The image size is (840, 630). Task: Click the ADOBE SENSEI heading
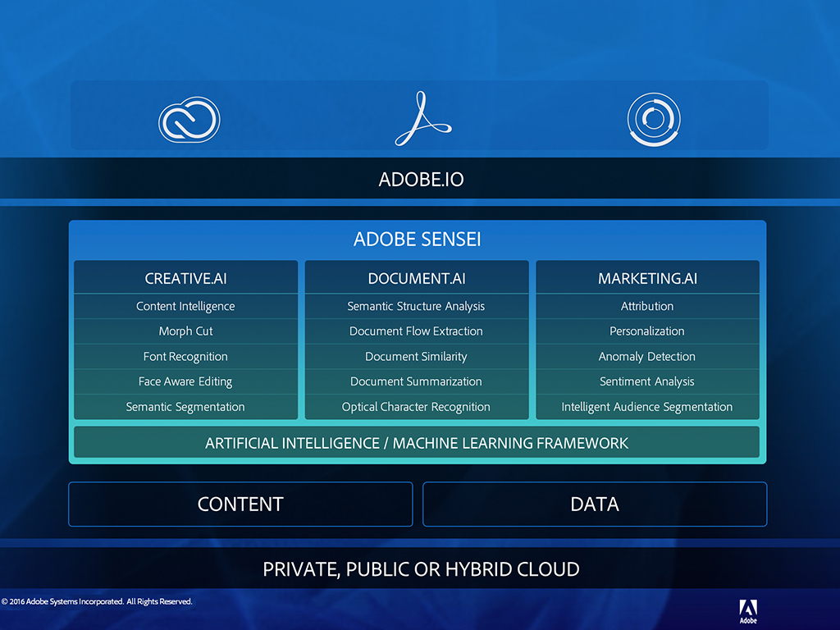(x=417, y=240)
